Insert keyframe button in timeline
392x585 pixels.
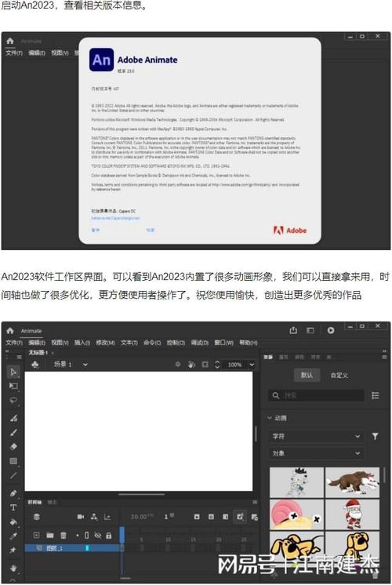[x=197, y=517]
